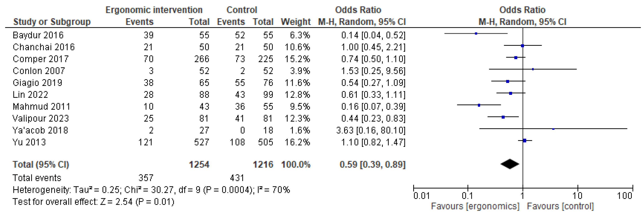This screenshot has width=644, height=216.
Task: Click the "Total (95% CI)" row label
Action: (x=41, y=164)
